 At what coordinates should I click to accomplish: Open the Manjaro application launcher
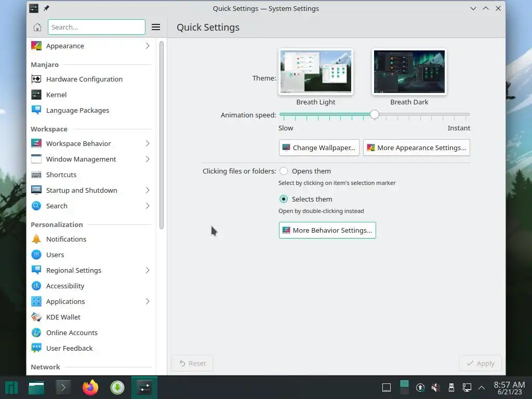(11, 388)
